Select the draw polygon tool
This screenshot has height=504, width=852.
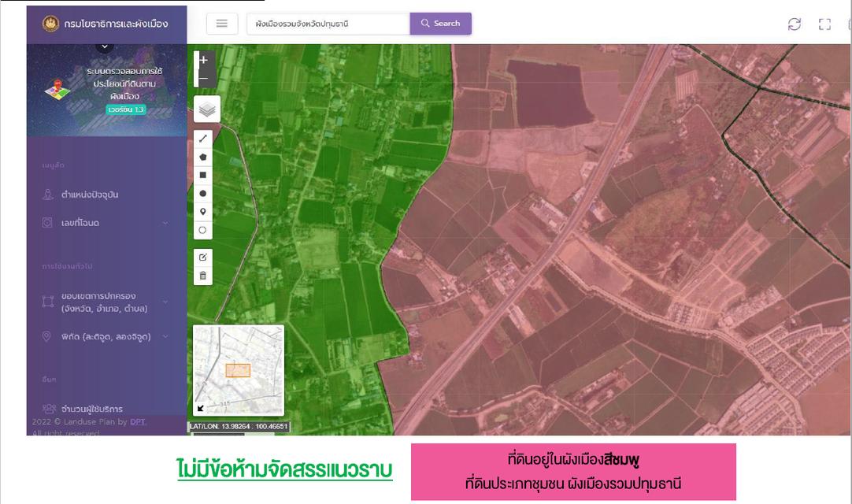tap(202, 157)
